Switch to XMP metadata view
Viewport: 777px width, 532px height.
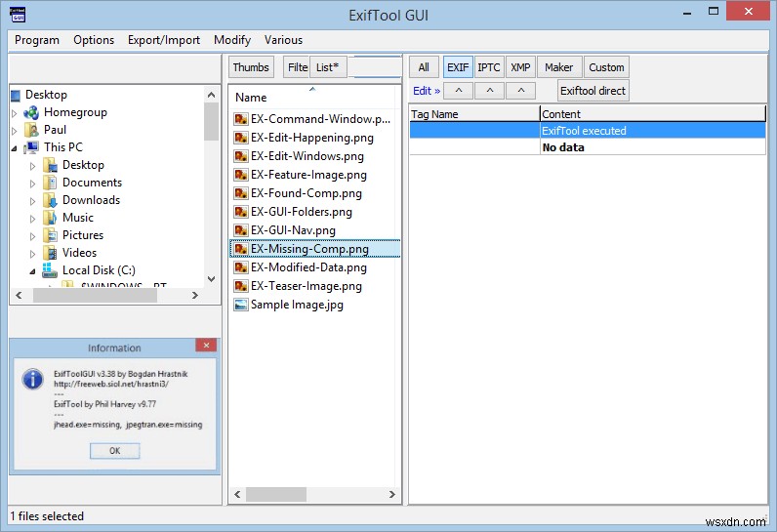coord(520,67)
